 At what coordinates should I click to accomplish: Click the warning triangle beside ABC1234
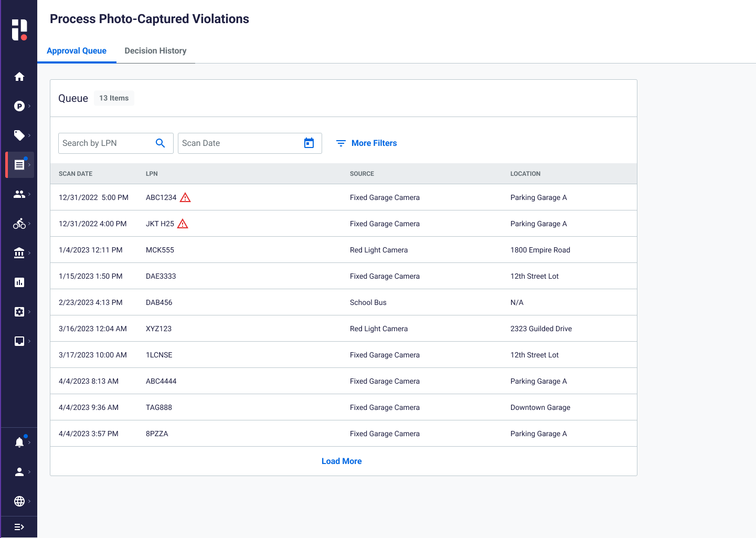coord(185,197)
